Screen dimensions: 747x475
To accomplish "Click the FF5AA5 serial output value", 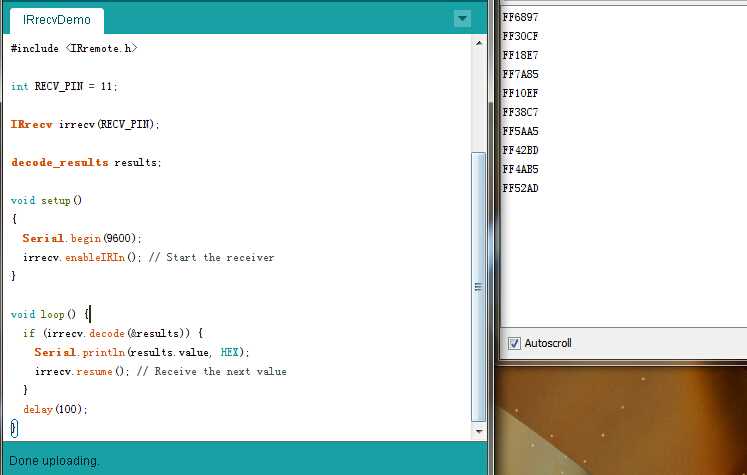I will pyautogui.click(x=520, y=131).
